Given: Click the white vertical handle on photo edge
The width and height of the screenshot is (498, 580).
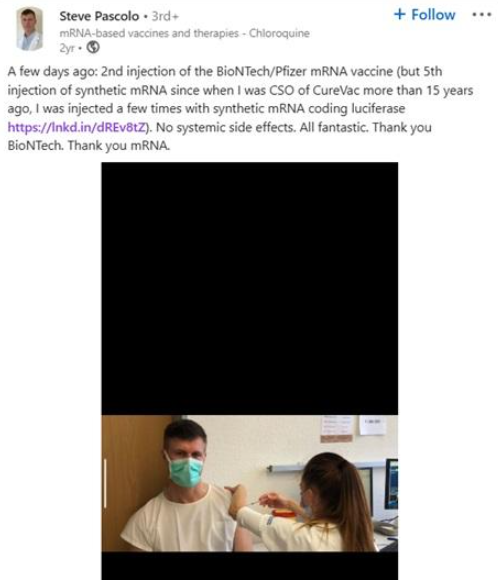Looking at the screenshot, I should [105, 483].
